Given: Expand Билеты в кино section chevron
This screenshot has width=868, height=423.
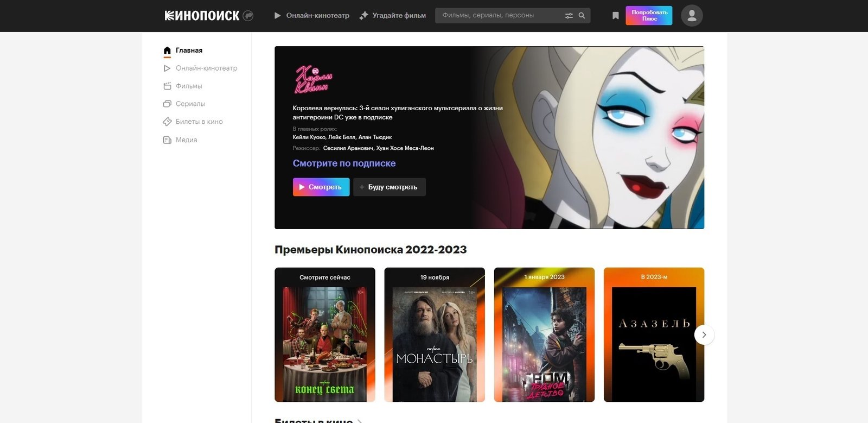Looking at the screenshot, I should [360, 421].
